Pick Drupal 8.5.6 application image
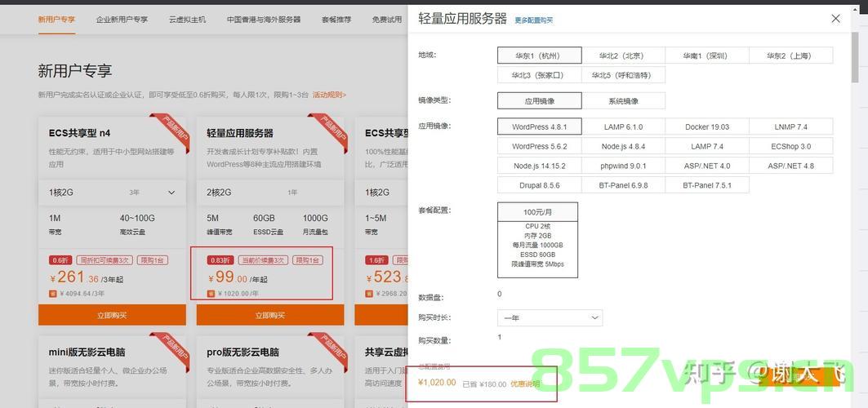This screenshot has width=868, height=408. [539, 184]
